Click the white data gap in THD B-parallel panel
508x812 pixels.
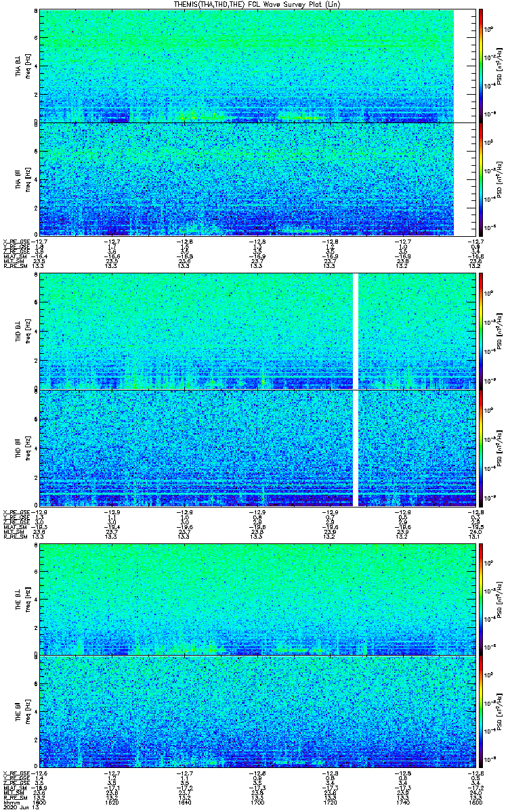pyautogui.click(x=355, y=448)
